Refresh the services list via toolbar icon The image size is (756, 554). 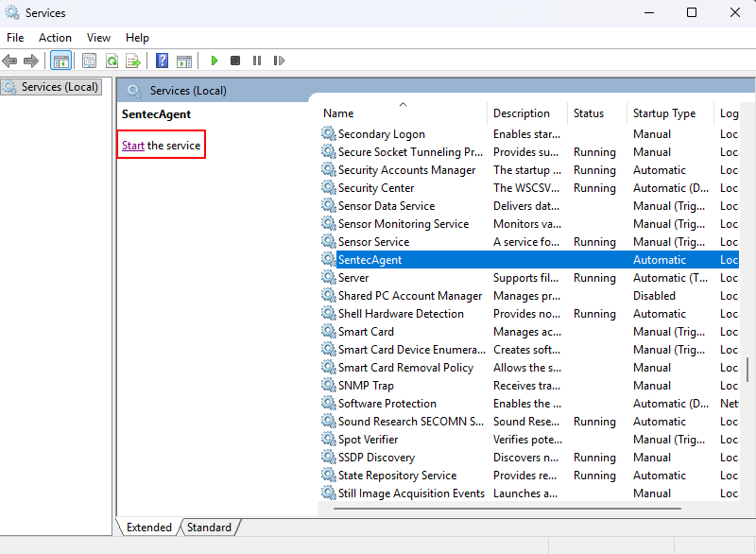pyautogui.click(x=112, y=61)
